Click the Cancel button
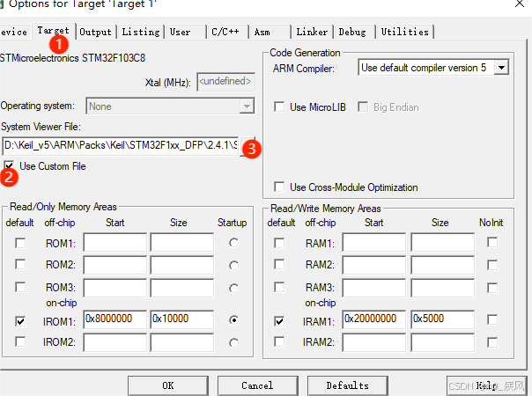532x396 pixels. (257, 385)
